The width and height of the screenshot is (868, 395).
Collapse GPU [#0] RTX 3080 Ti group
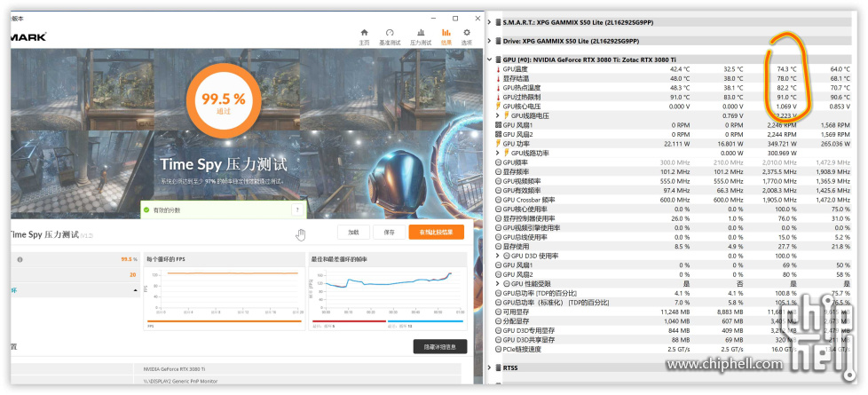tap(490, 59)
